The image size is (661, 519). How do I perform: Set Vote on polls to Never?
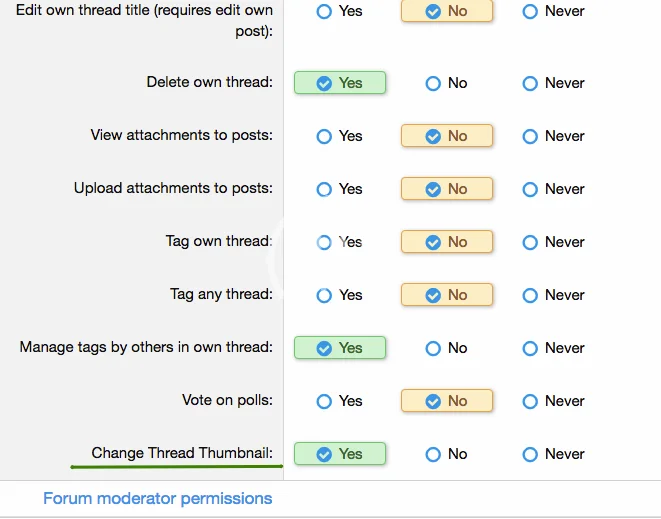pos(531,401)
